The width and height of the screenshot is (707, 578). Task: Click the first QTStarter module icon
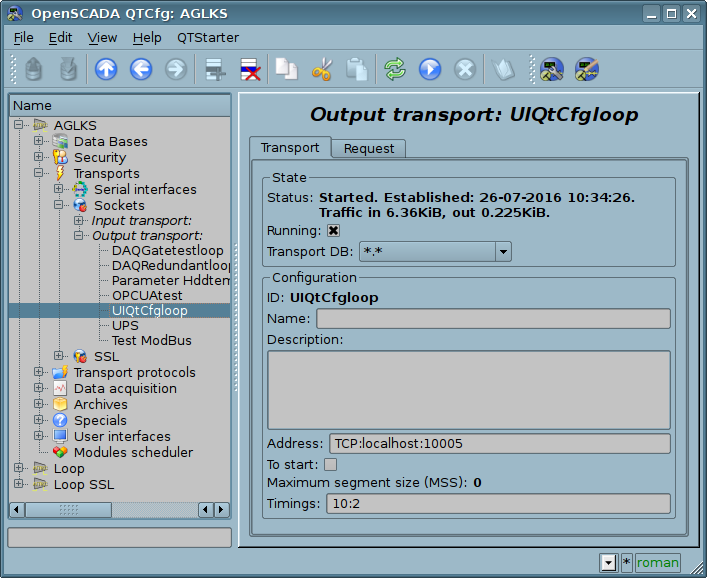(551, 69)
